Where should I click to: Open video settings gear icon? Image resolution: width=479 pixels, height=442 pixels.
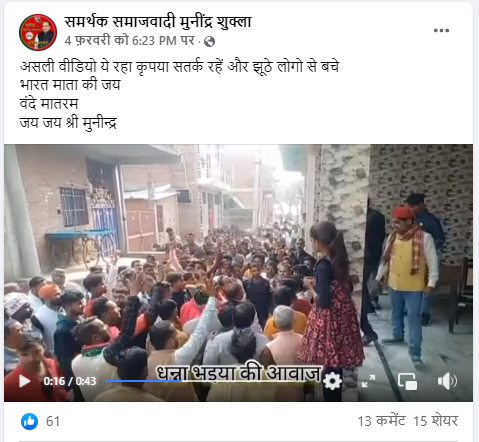[x=332, y=381]
